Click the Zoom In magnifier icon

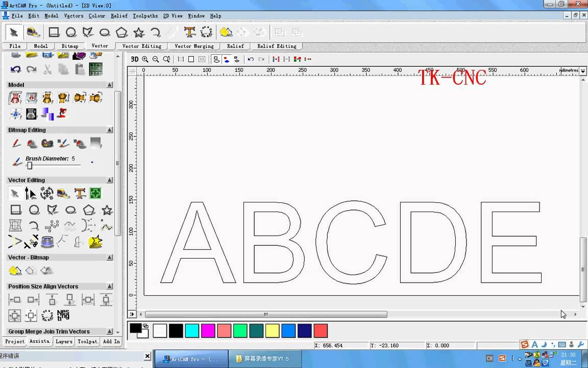(x=145, y=59)
